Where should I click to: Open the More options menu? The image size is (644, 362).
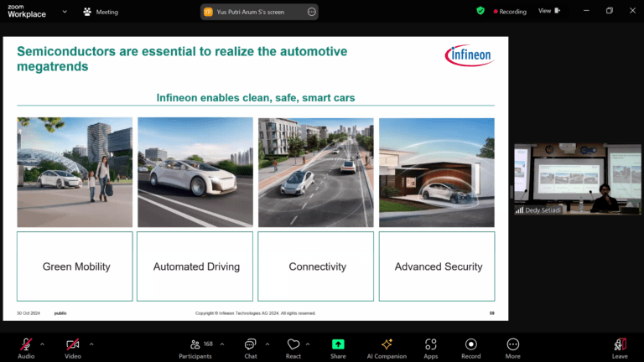[x=512, y=344]
